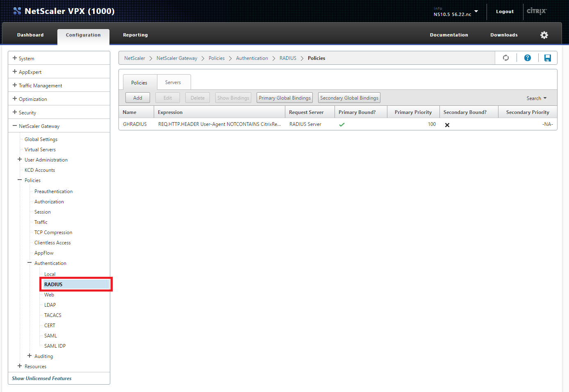The width and height of the screenshot is (569, 392).
Task: Select Preauthentication policies
Action: pos(53,191)
